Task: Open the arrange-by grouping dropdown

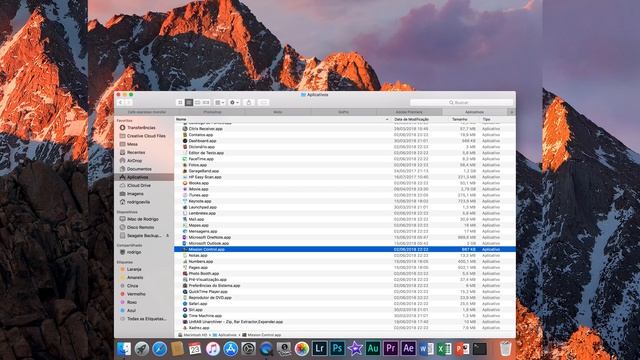Action: pos(219,102)
